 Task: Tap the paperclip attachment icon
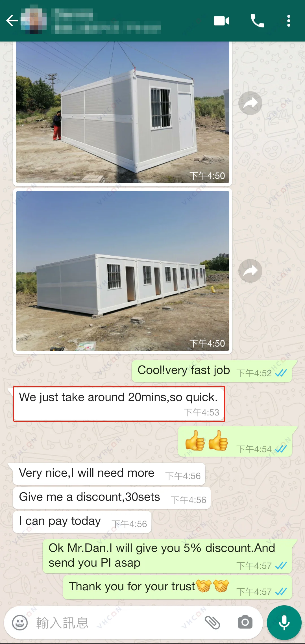[212, 623]
